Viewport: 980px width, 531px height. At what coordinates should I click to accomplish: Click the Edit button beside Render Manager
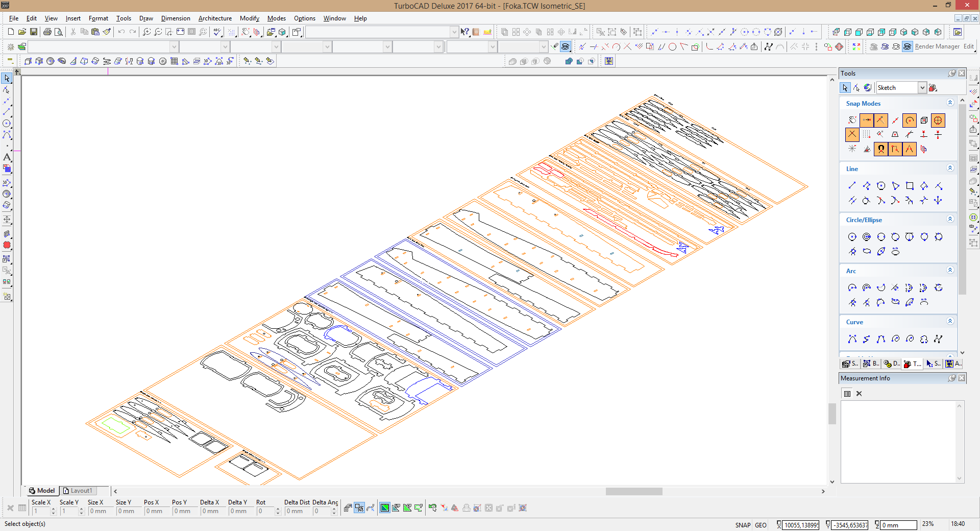click(x=968, y=46)
